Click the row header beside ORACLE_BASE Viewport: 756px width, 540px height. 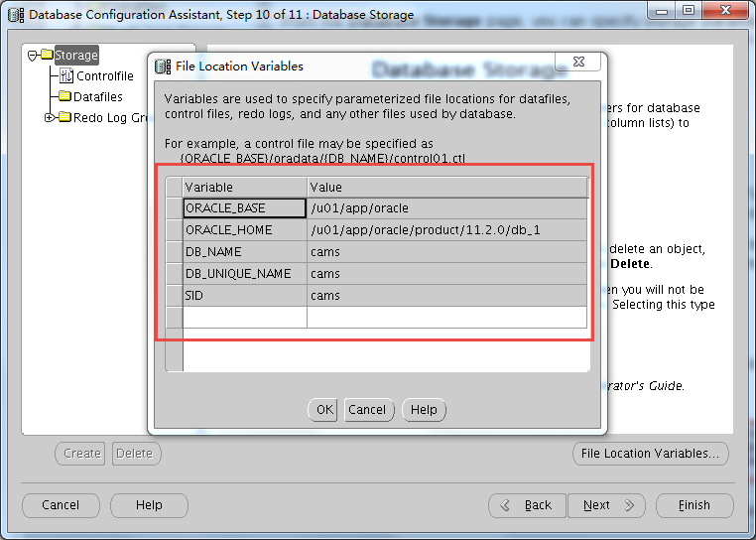(x=174, y=208)
